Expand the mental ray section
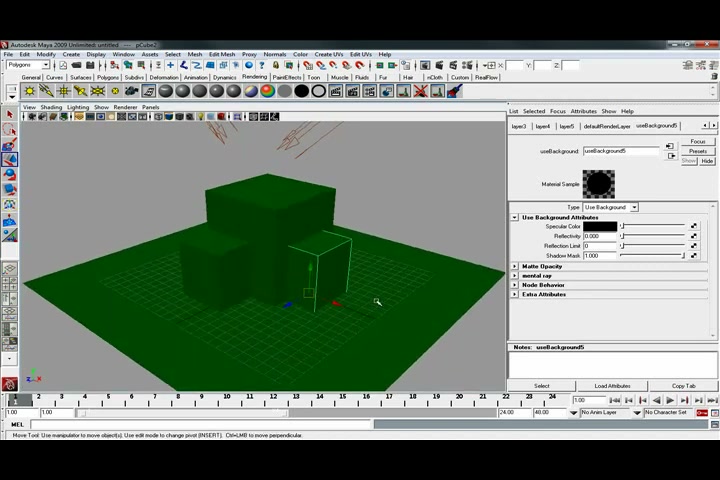 point(515,276)
